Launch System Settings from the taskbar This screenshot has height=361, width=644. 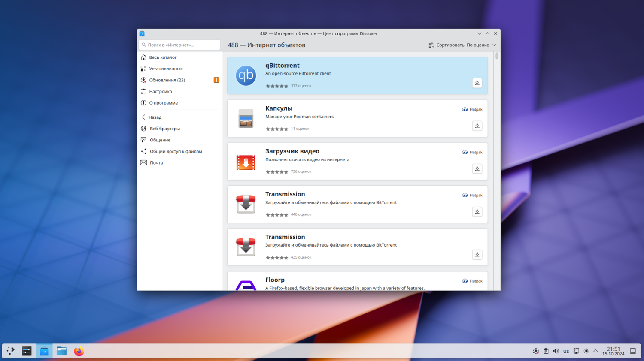27,351
